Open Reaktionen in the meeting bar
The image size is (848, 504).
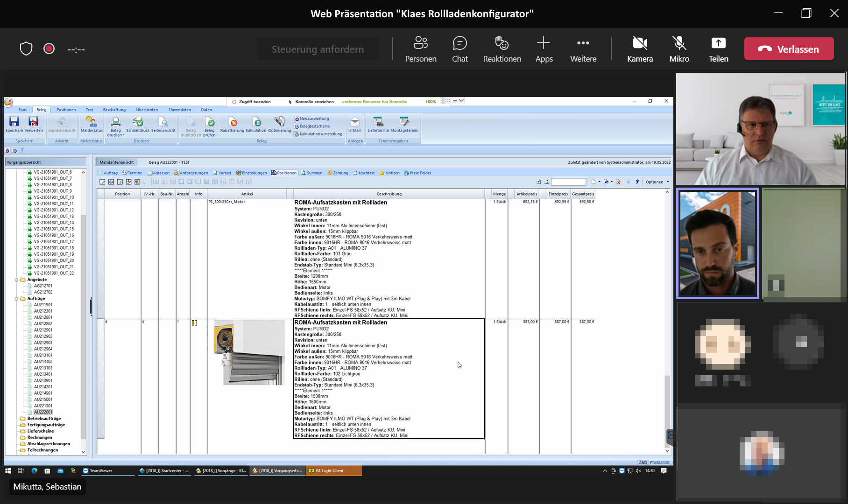point(502,49)
